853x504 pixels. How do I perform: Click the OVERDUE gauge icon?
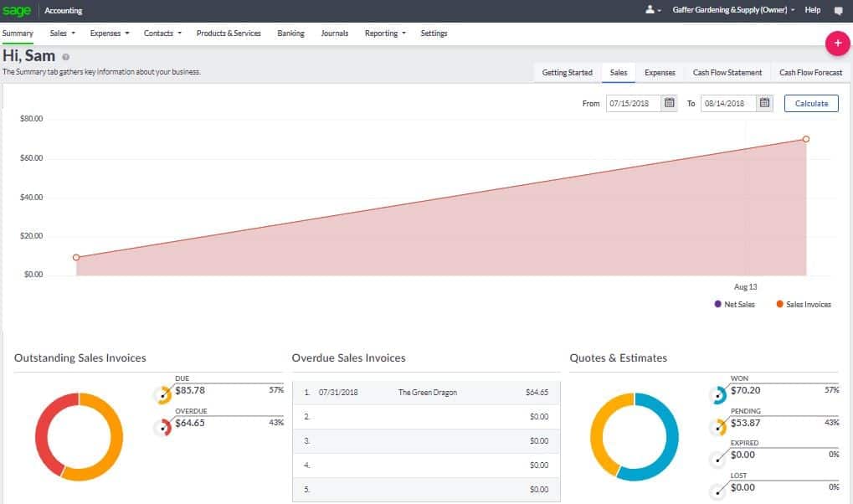pos(162,427)
